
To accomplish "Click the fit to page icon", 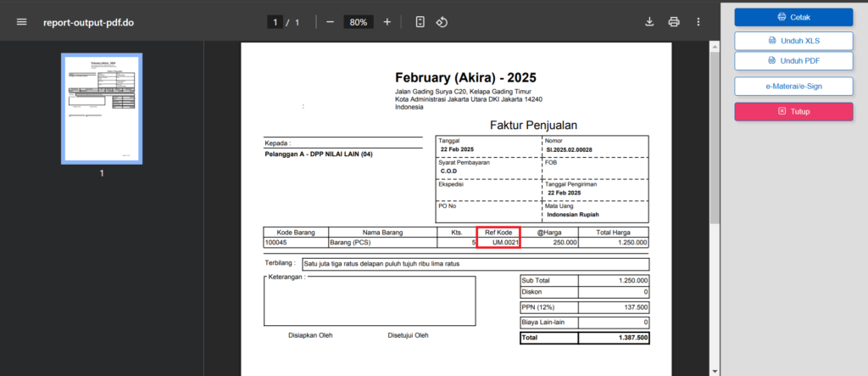I will pos(420,22).
